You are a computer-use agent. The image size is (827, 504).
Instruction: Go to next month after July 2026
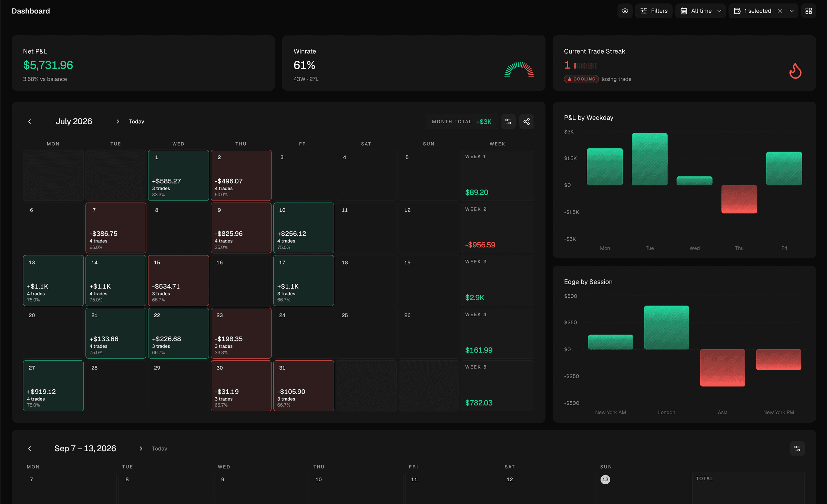pyautogui.click(x=118, y=121)
